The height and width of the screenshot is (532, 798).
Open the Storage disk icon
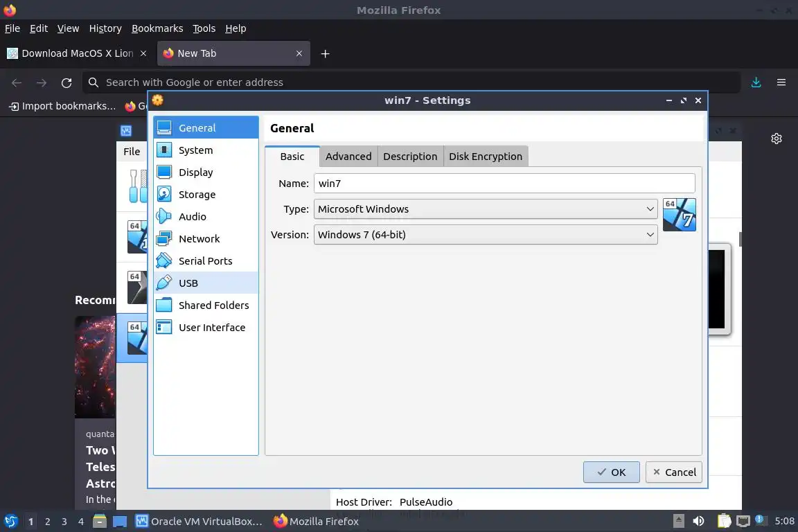pos(164,194)
